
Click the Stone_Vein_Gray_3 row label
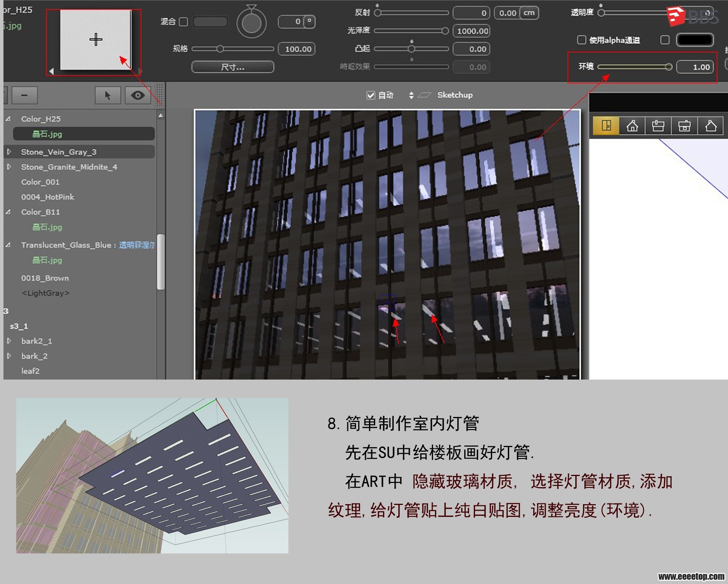pyautogui.click(x=59, y=152)
